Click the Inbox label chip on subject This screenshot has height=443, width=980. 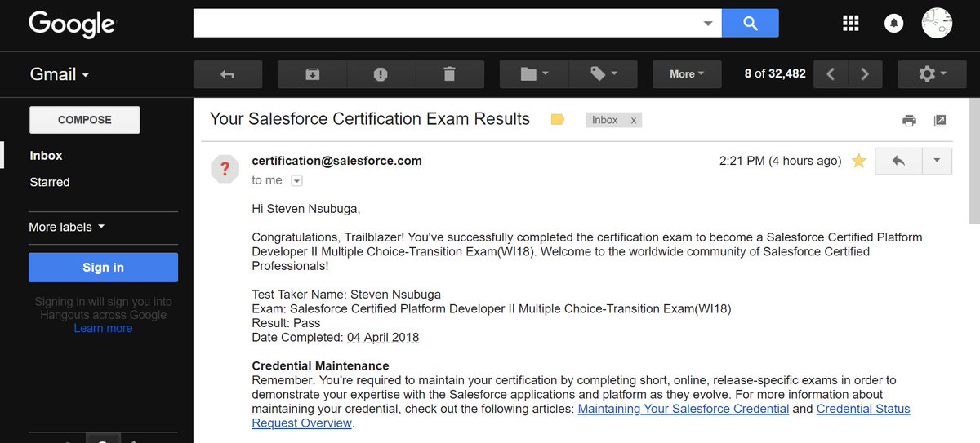(x=605, y=120)
